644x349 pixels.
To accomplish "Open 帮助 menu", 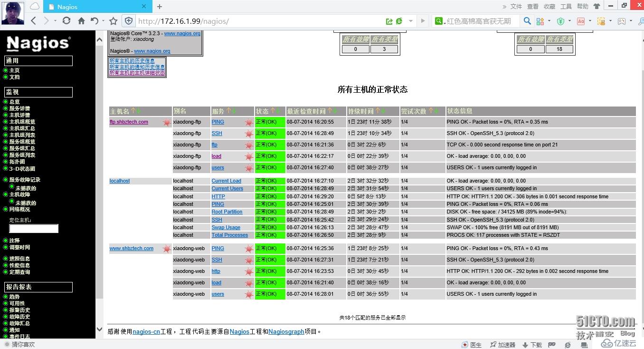I will coord(583,7).
